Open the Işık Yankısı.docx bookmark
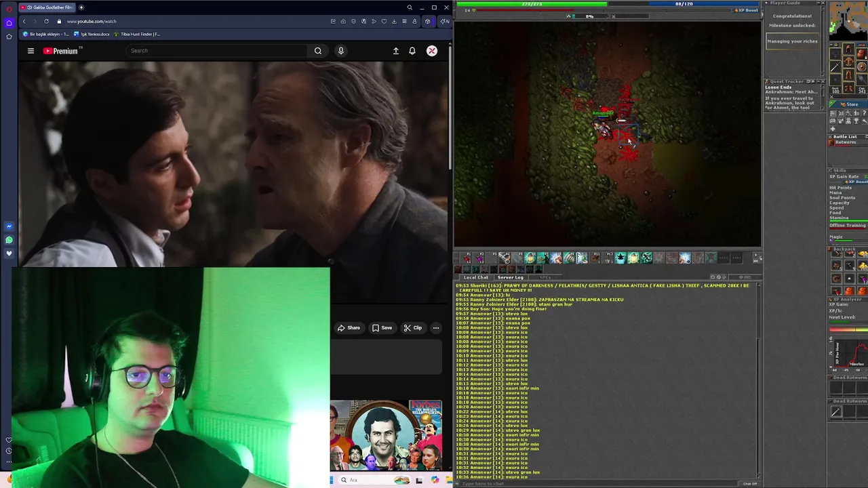 click(x=92, y=34)
